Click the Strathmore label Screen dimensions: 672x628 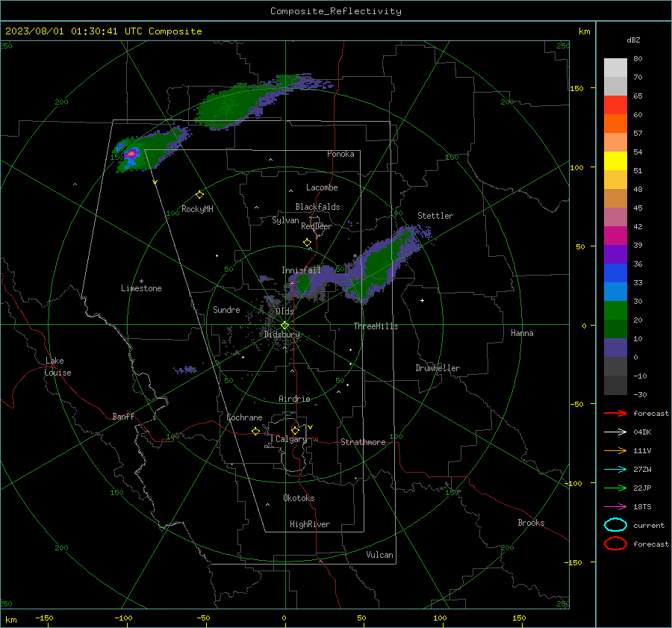[363, 442]
